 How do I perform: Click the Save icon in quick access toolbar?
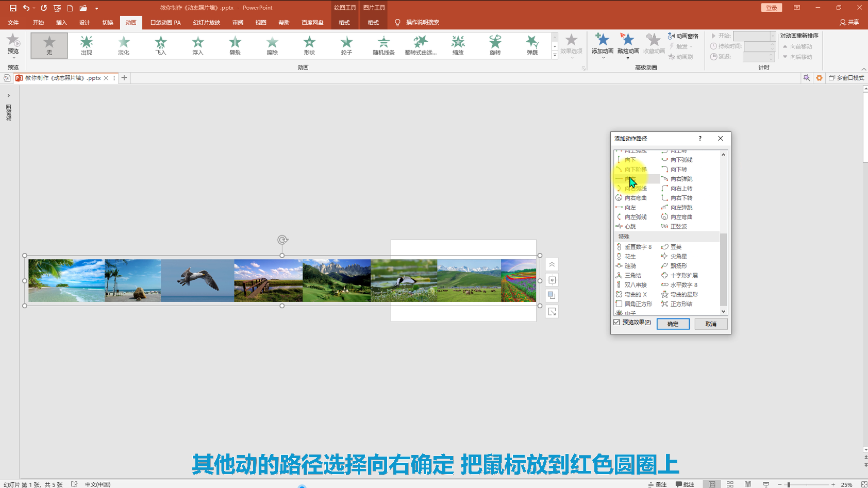click(13, 8)
